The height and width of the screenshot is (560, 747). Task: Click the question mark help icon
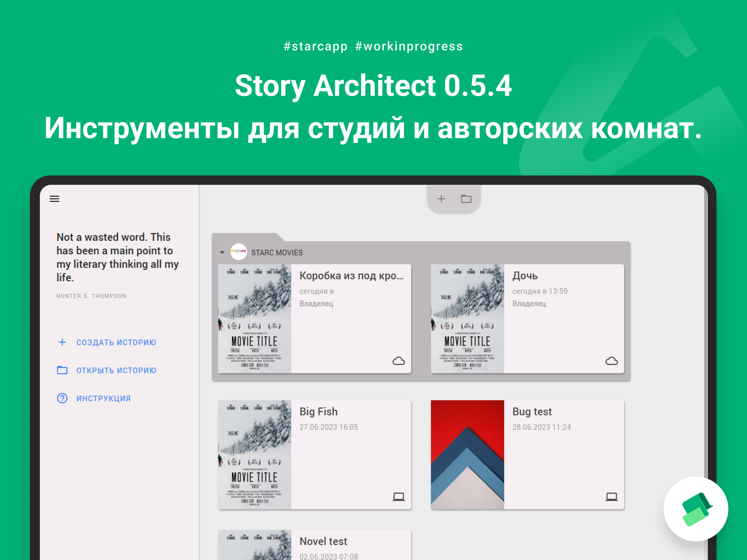pos(62,398)
